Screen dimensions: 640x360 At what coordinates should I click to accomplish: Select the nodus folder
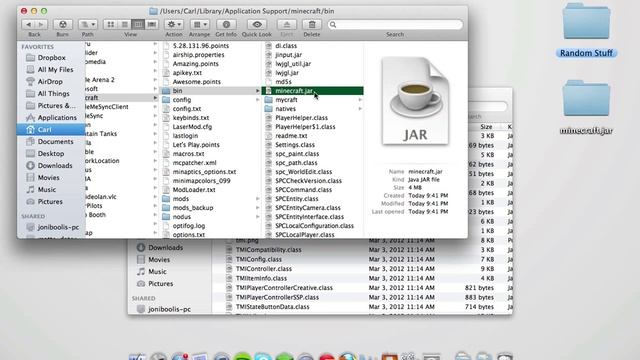coord(181,217)
